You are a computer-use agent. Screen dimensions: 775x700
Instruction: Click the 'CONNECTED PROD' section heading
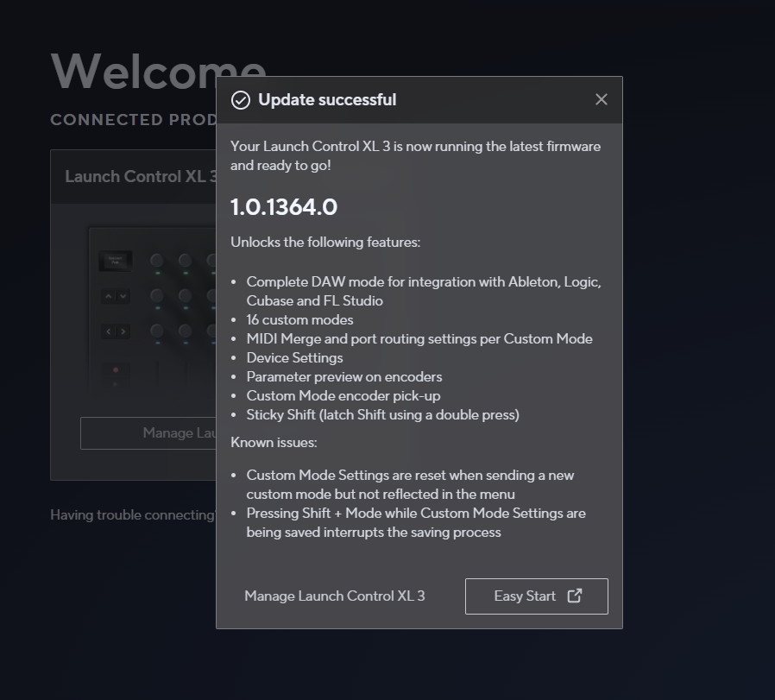point(134,120)
